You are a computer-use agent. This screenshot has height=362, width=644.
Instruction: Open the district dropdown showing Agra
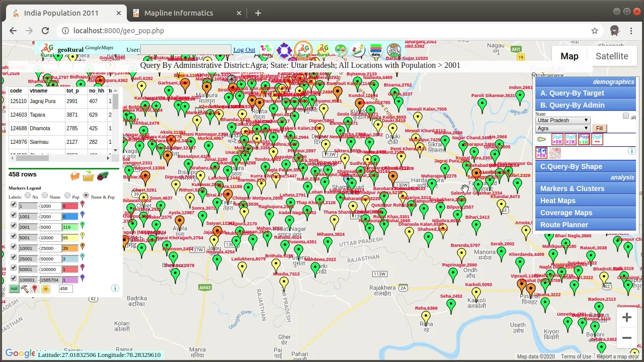562,128
